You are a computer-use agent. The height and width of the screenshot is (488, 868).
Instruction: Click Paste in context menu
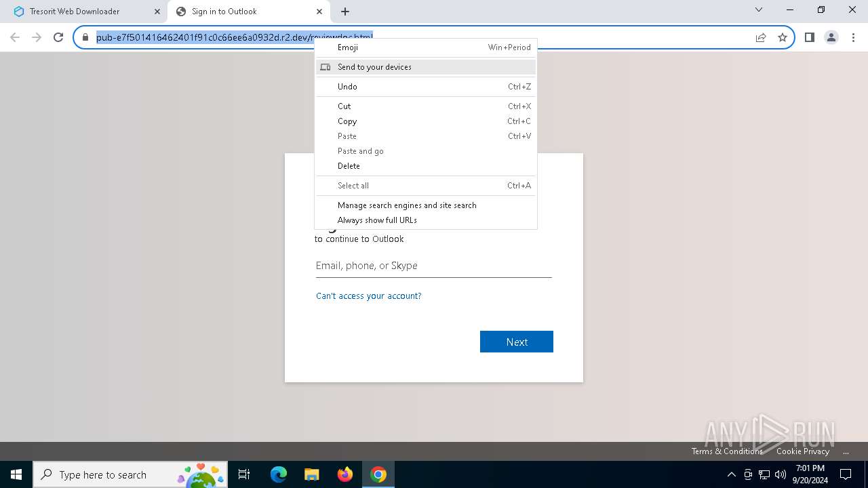426,136
